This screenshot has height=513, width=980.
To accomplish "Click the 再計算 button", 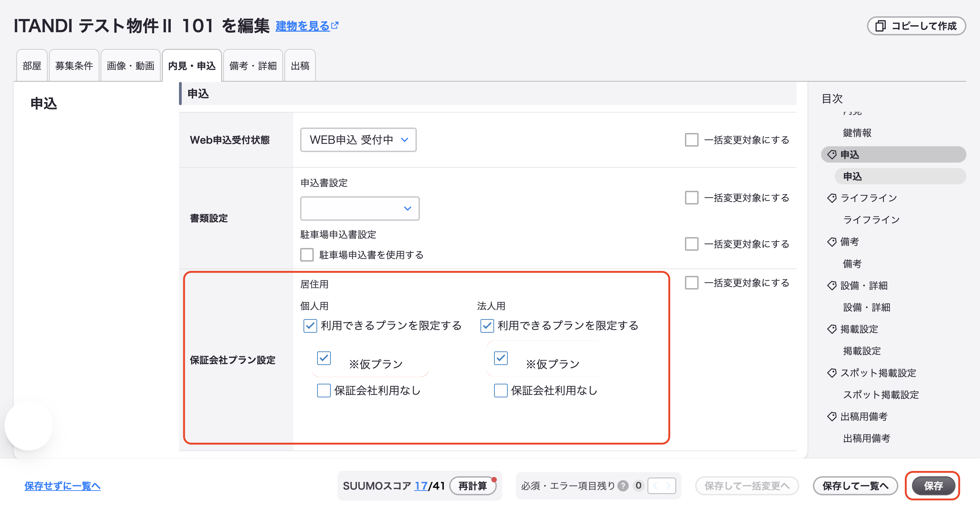I will (473, 486).
